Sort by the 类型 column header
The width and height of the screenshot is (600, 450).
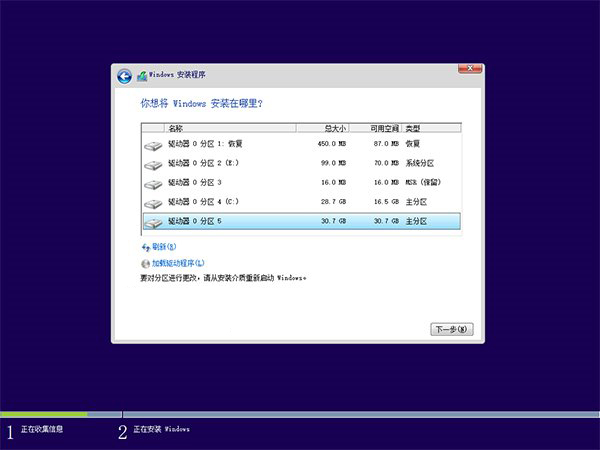point(431,128)
